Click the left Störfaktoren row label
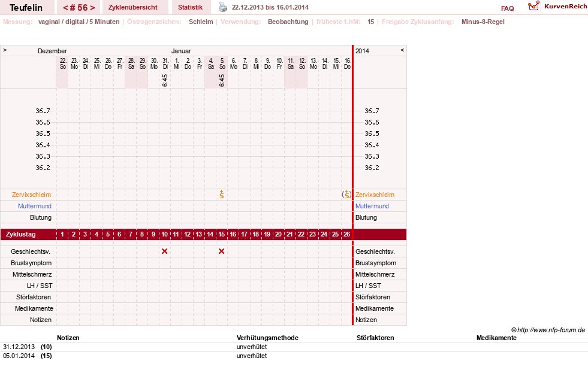Viewport: 588px width, 373px height. point(34,297)
